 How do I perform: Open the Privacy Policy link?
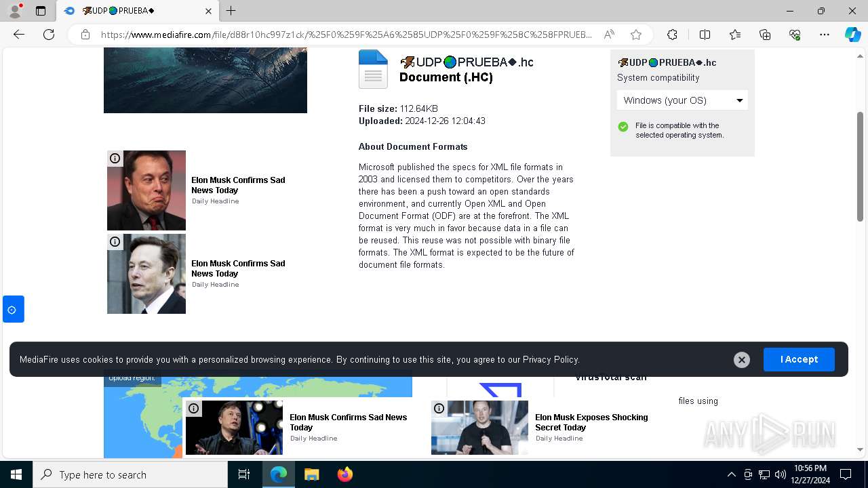point(551,360)
